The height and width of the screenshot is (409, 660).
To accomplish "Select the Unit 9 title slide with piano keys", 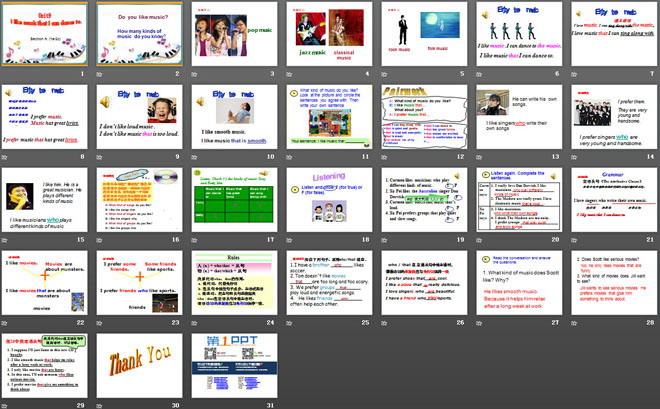I will click(44, 39).
